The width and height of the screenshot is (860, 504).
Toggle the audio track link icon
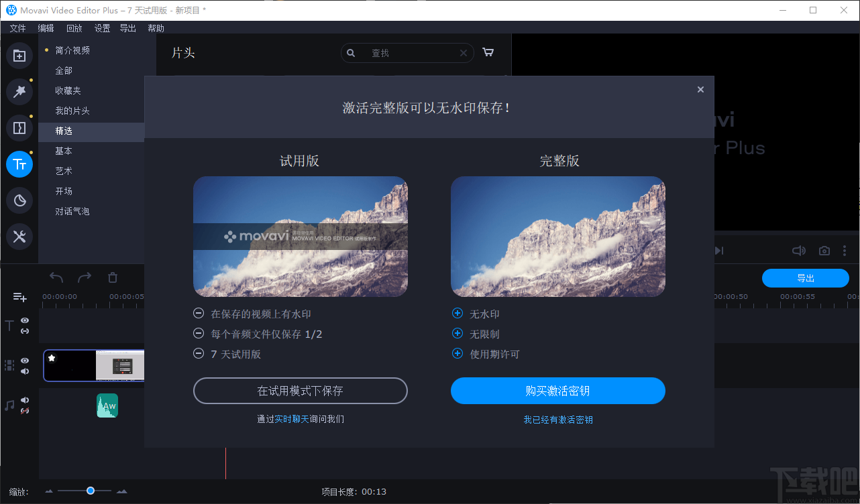[x=25, y=411]
